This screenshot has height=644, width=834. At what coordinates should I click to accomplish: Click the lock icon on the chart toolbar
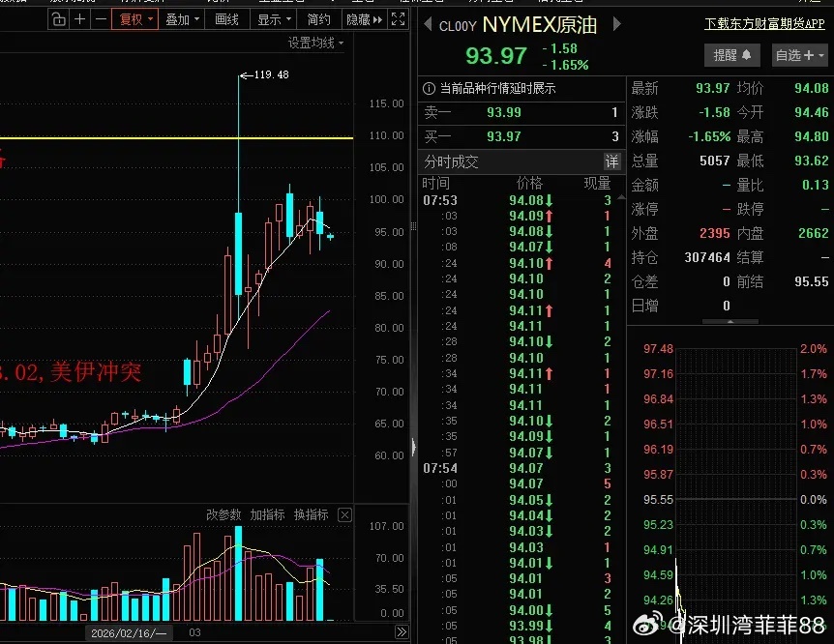pos(58,18)
